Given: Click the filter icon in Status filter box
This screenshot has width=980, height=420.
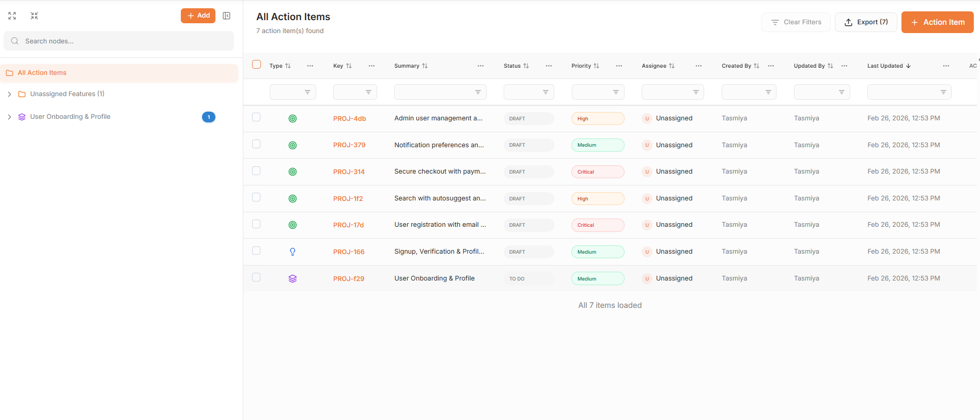Looking at the screenshot, I should pos(546,92).
